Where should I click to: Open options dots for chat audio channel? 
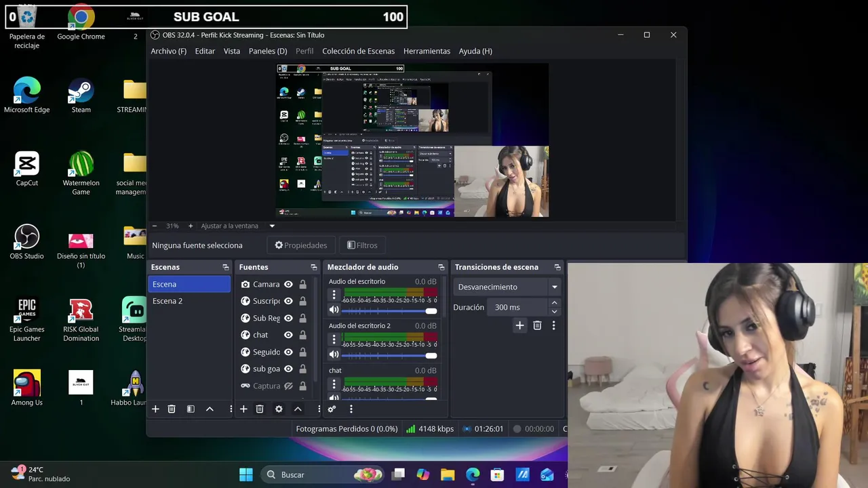tap(334, 384)
